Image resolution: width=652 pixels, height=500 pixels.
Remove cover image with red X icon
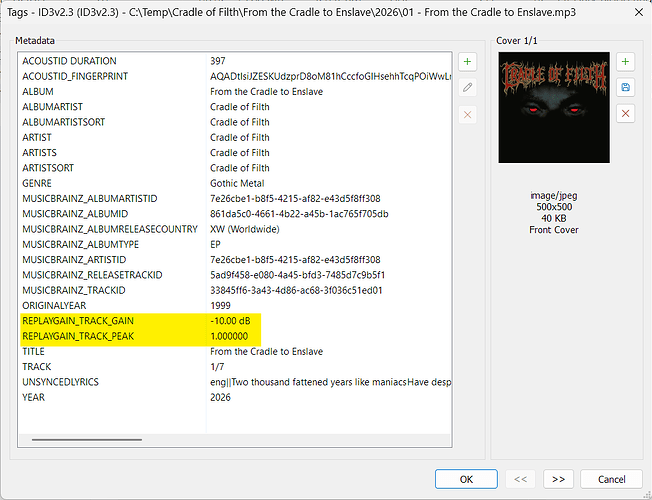coord(625,114)
